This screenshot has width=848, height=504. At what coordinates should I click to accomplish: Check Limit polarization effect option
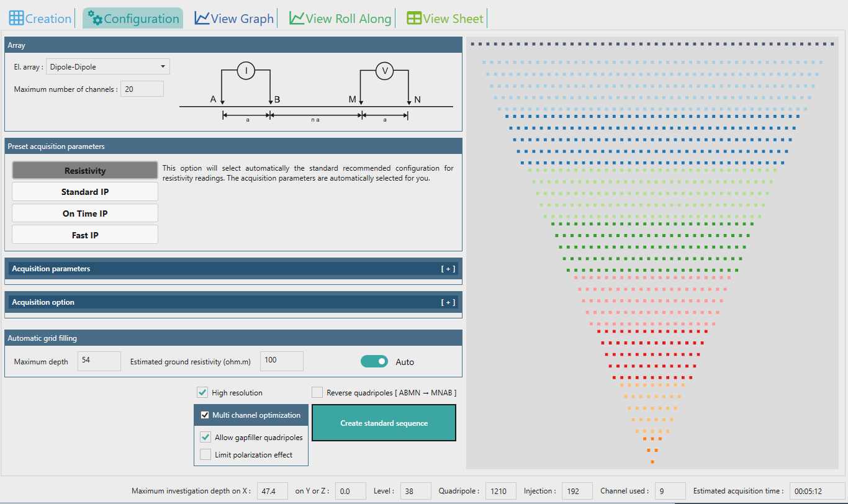[205, 454]
